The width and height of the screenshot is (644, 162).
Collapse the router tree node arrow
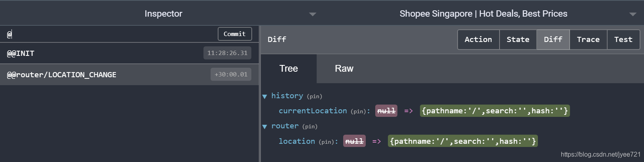pos(265,127)
